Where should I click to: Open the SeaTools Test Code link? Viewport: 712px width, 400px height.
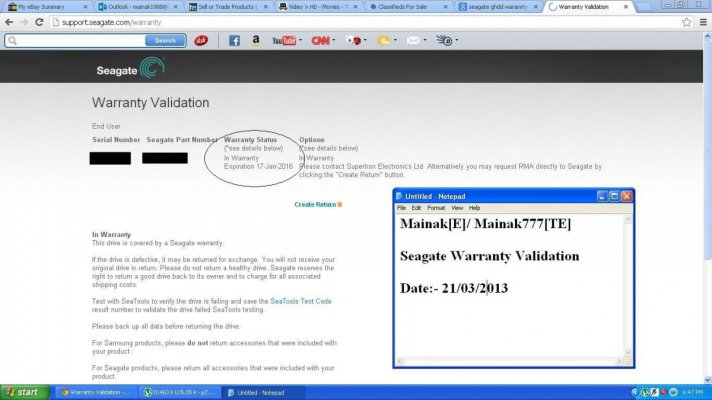click(x=301, y=301)
